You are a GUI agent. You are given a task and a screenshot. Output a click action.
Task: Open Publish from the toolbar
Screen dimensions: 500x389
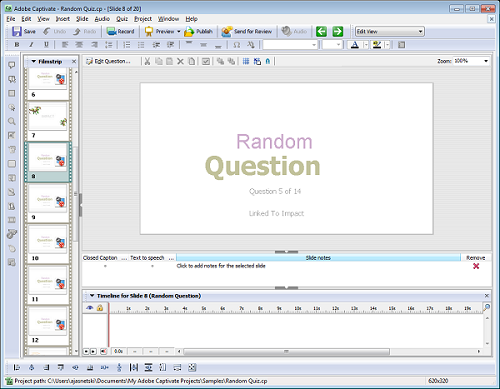click(199, 31)
